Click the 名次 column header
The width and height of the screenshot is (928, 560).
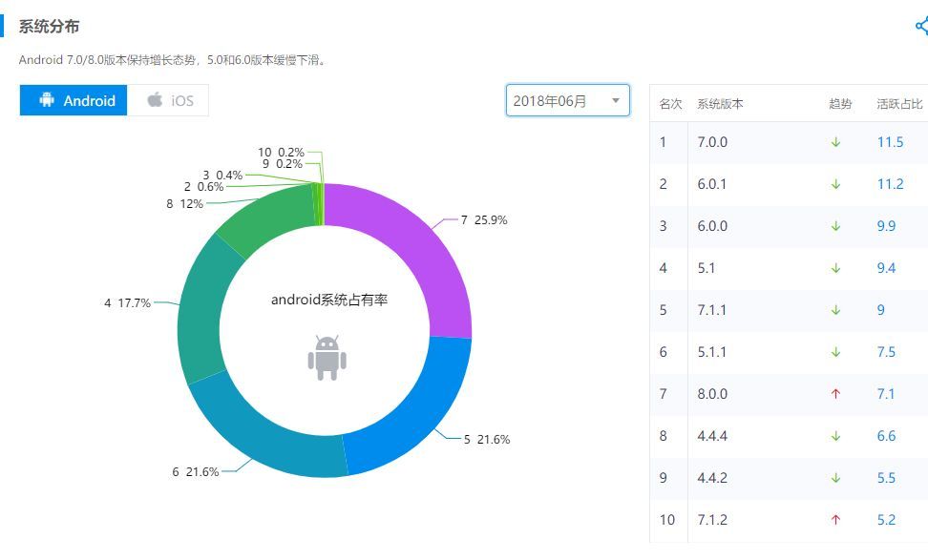tap(670, 104)
